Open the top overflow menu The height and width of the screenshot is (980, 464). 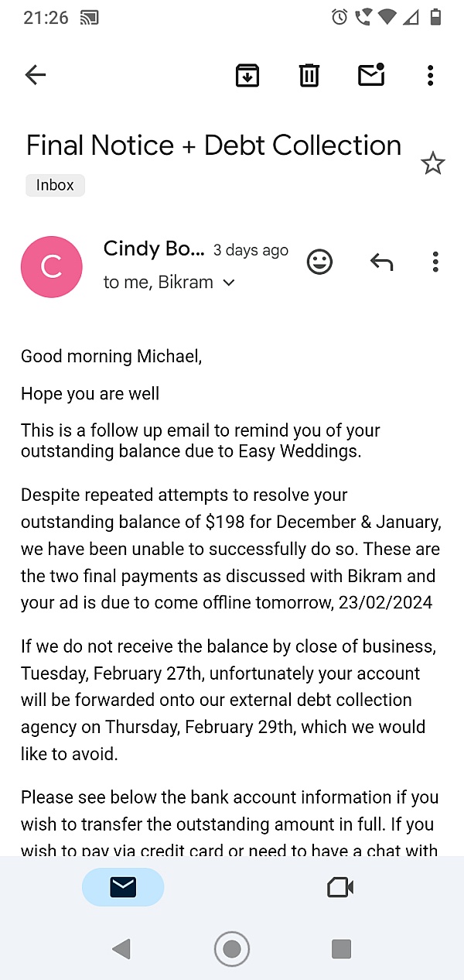click(431, 75)
